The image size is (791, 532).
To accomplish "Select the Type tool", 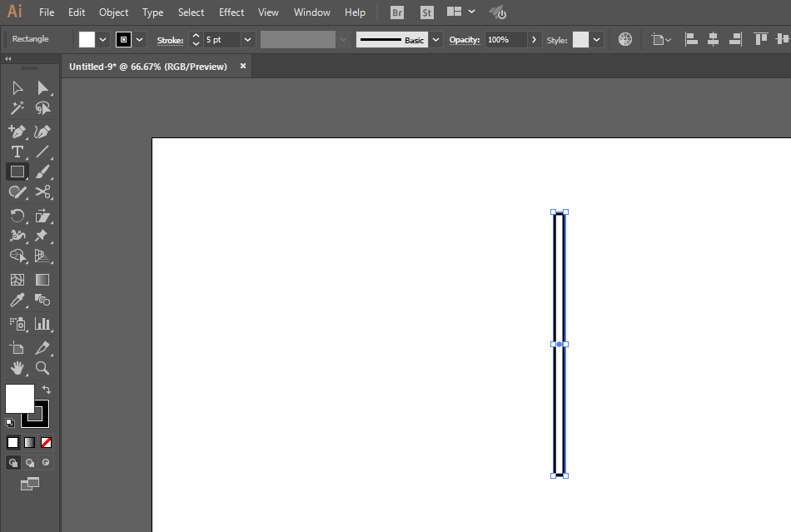I will pos(17,152).
